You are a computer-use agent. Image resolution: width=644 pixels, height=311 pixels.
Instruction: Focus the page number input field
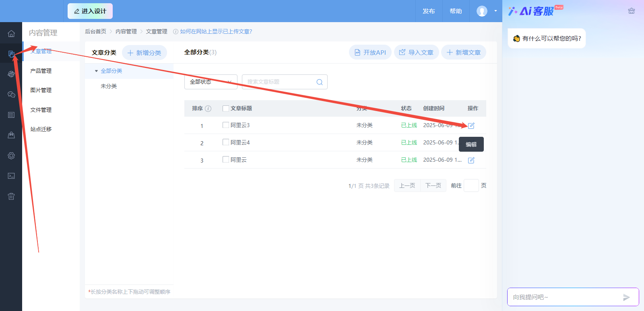pos(471,185)
